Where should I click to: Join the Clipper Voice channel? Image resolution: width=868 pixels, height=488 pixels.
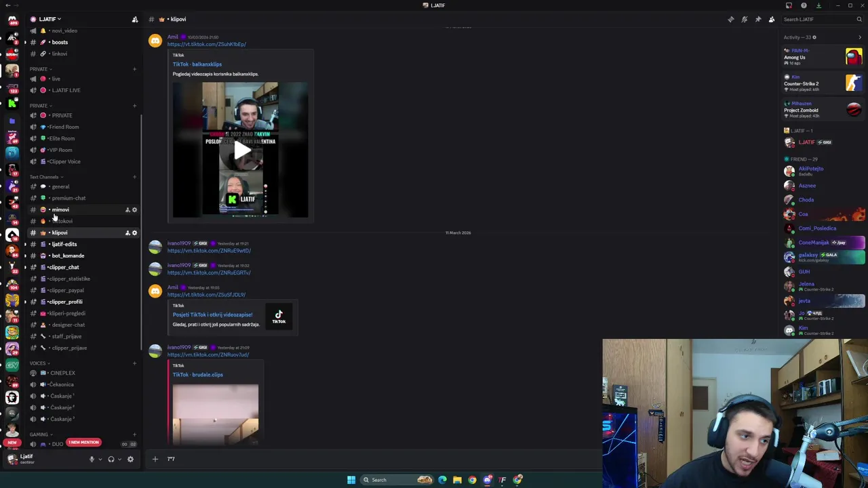tap(83, 161)
